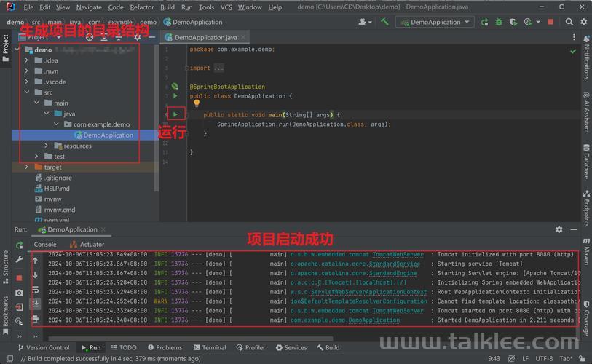
Task: Switch to the Actuator tab
Action: point(87,245)
